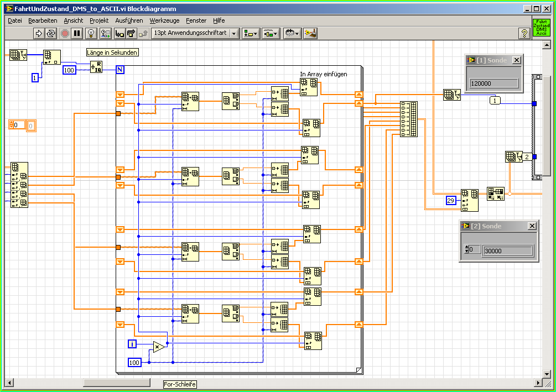This screenshot has height=392, width=556.
Task: Click the Abort Execution stop button
Action: pos(65,34)
